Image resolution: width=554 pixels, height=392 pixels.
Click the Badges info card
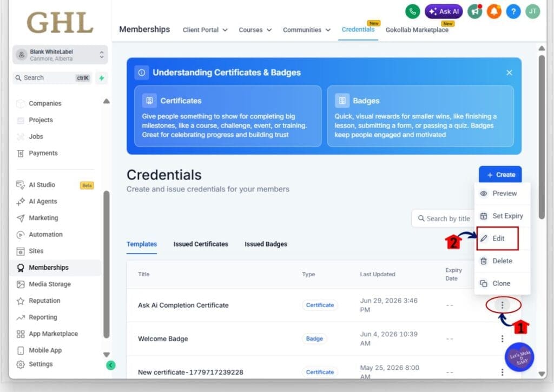pos(420,116)
